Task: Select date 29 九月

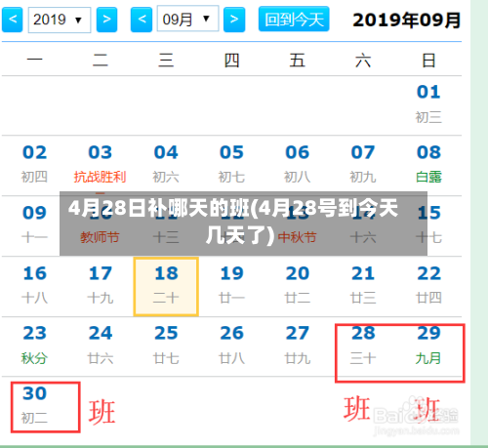Action: point(428,346)
